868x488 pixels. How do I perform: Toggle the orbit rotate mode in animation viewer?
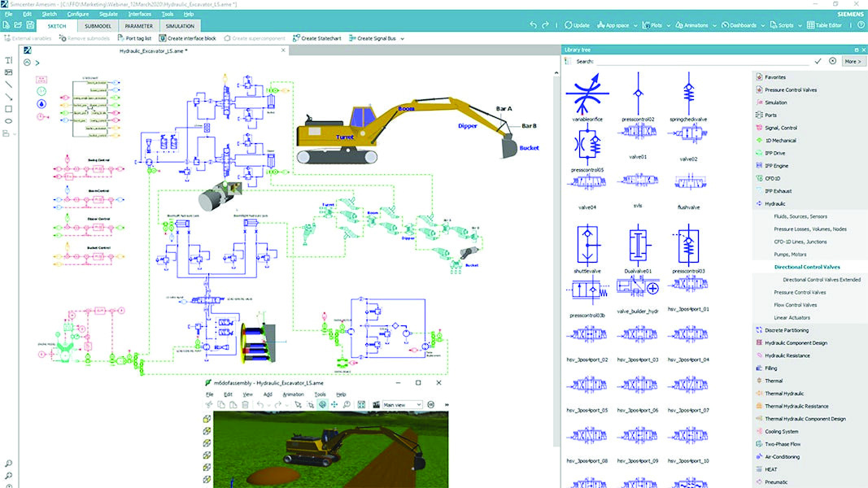click(322, 404)
